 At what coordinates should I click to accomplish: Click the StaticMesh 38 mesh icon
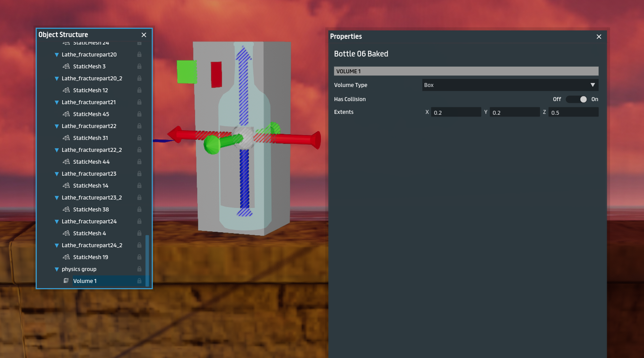click(65, 209)
